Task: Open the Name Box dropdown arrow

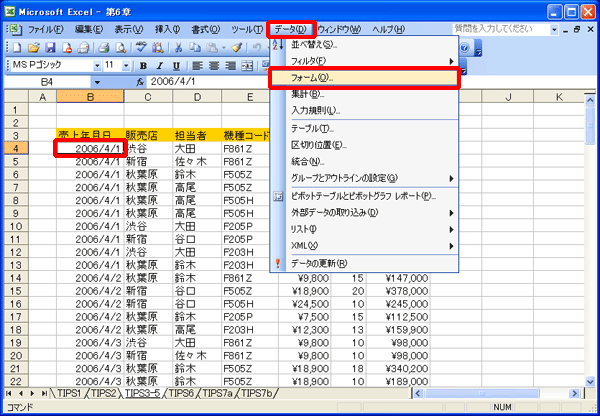Action: (x=97, y=82)
